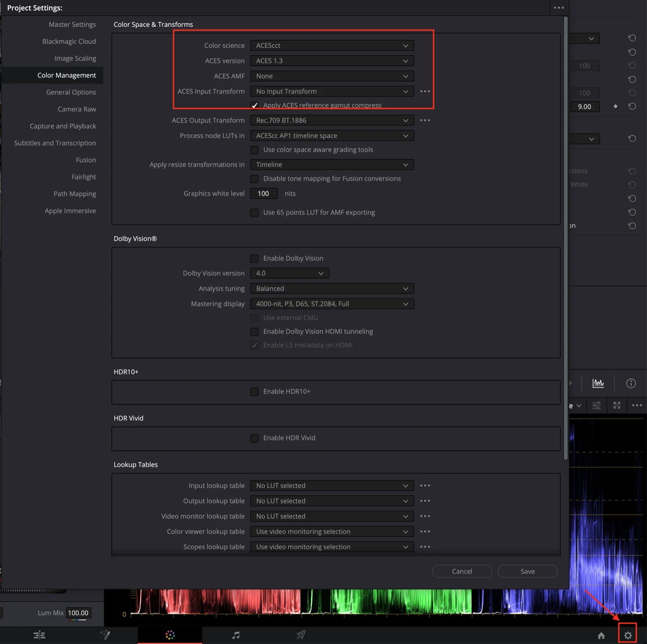Image resolution: width=647 pixels, height=644 pixels.
Task: Open the Deliver page rocket icon
Action: 301,635
